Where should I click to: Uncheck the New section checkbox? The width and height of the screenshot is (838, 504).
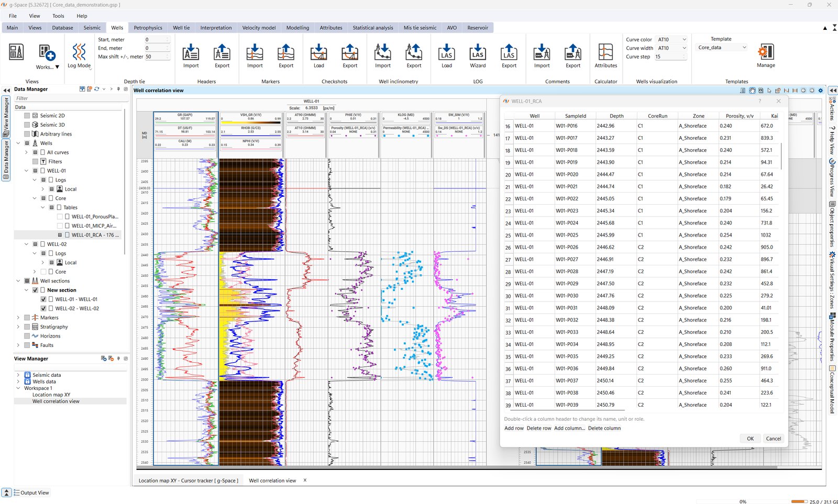[x=35, y=290]
